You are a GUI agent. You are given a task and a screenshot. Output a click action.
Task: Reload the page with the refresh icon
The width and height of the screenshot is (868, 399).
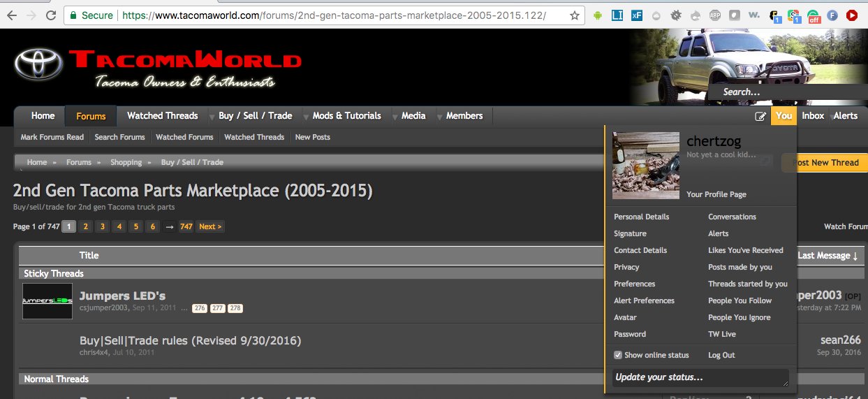(52, 15)
